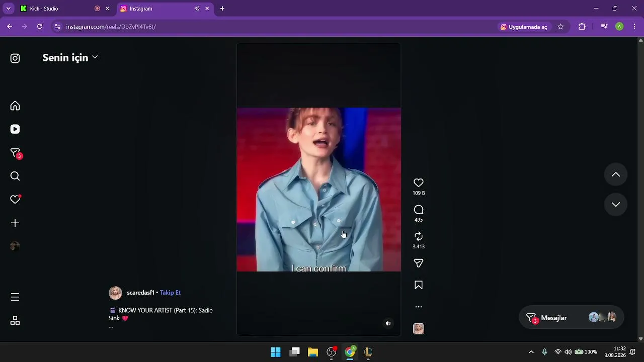644x362 pixels.
Task: Open Notifications heart in the sidebar
Action: [15, 200]
